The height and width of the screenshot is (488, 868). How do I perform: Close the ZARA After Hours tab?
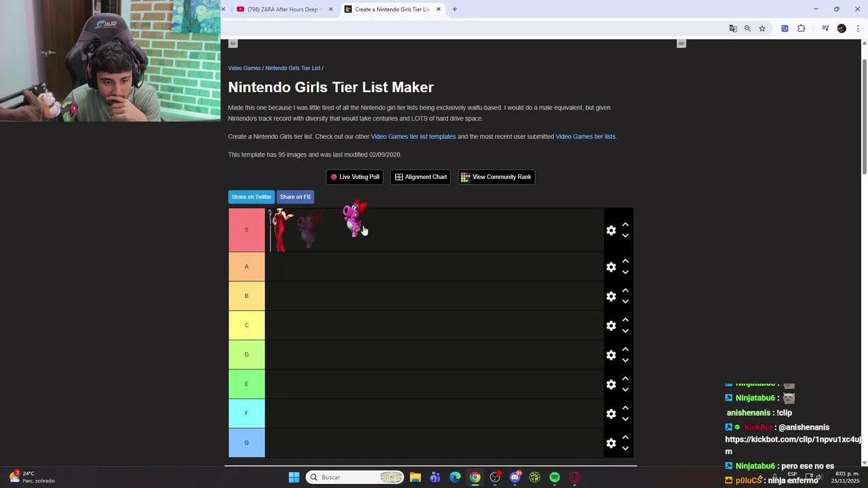[331, 9]
